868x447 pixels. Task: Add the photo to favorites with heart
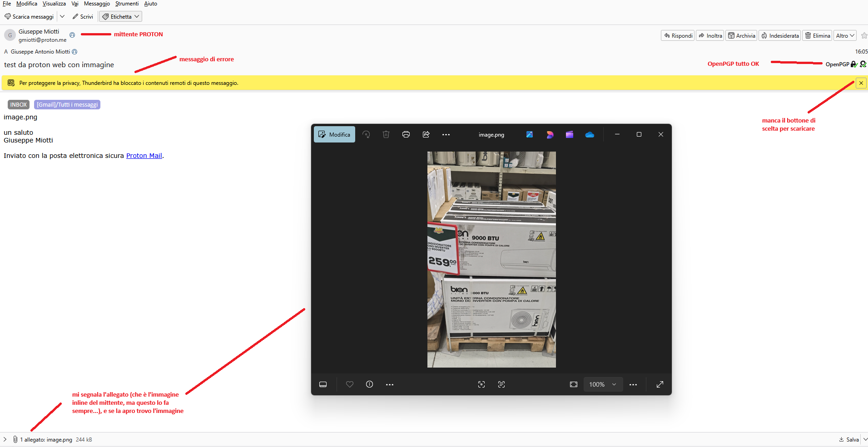pyautogui.click(x=350, y=384)
